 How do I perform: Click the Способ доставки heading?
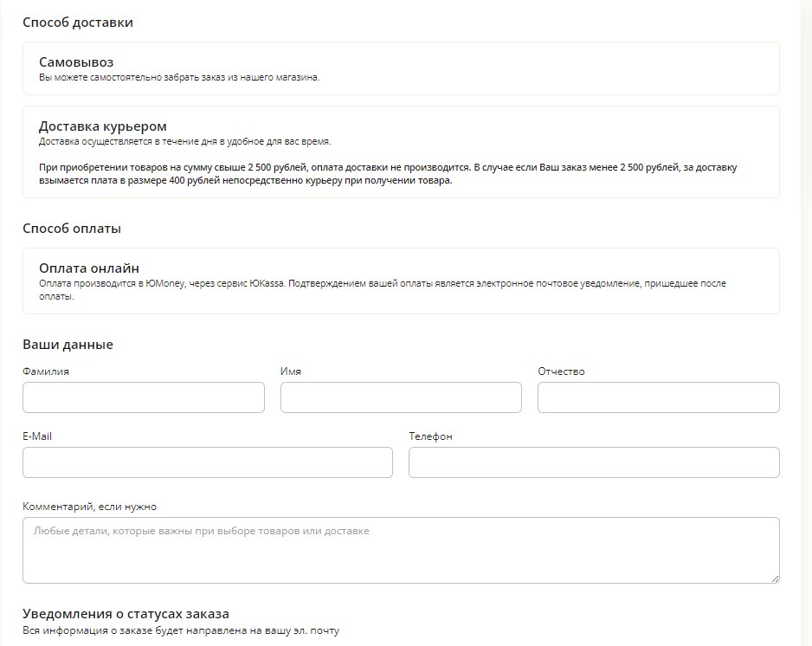78,23
